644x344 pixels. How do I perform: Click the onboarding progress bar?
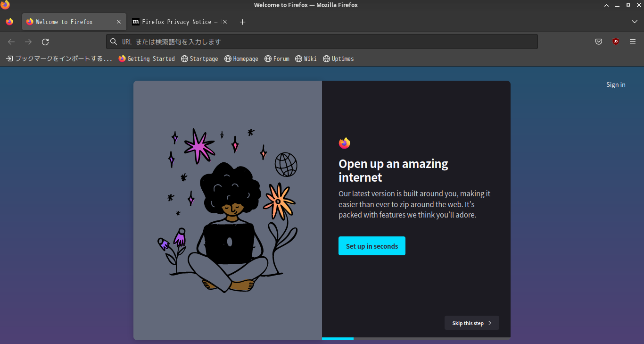click(416, 339)
